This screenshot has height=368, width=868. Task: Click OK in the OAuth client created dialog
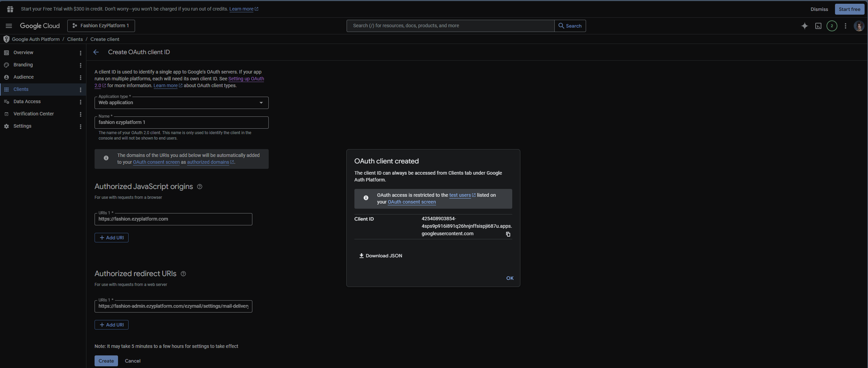[510, 278]
